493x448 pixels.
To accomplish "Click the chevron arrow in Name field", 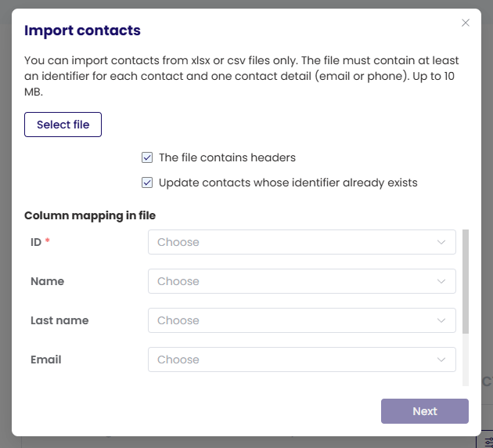I will point(441,281).
